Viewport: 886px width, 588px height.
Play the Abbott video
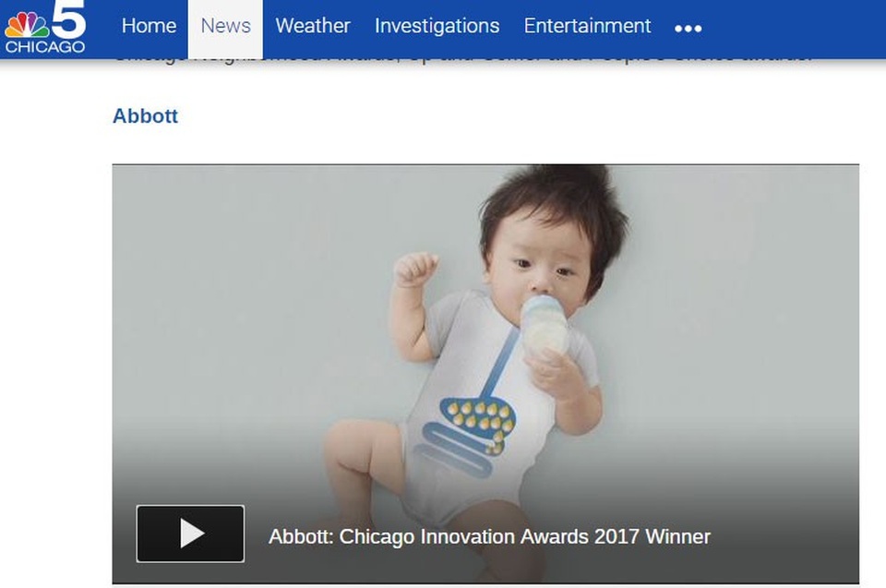point(190,534)
